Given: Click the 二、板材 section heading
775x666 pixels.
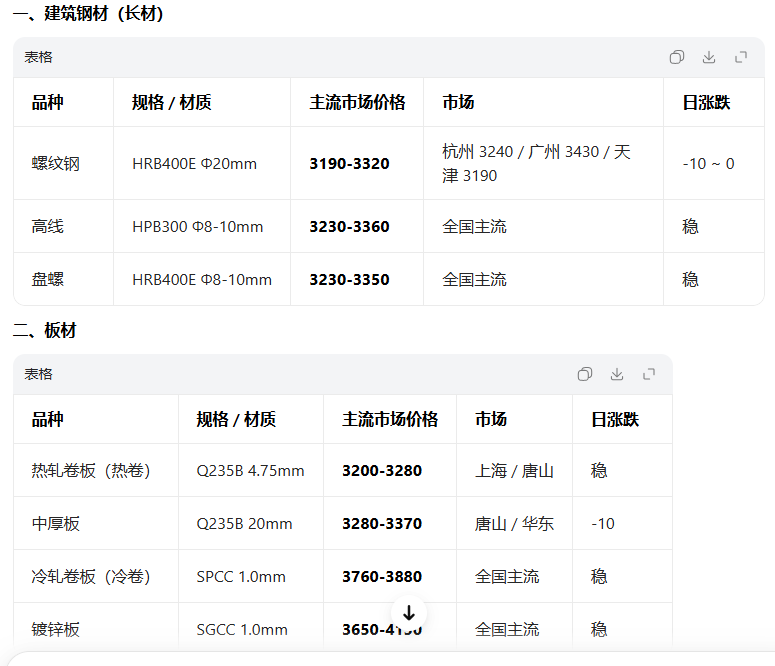Looking at the screenshot, I should pos(44,330).
